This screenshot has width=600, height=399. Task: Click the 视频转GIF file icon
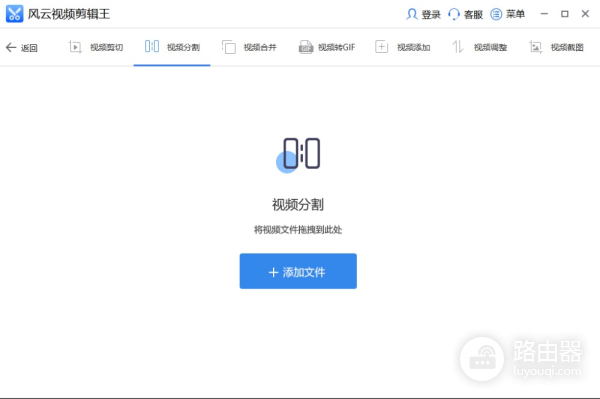pos(306,47)
